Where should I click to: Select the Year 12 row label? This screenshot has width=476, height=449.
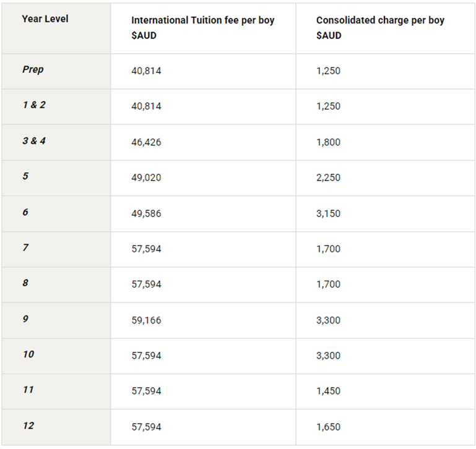(x=28, y=425)
